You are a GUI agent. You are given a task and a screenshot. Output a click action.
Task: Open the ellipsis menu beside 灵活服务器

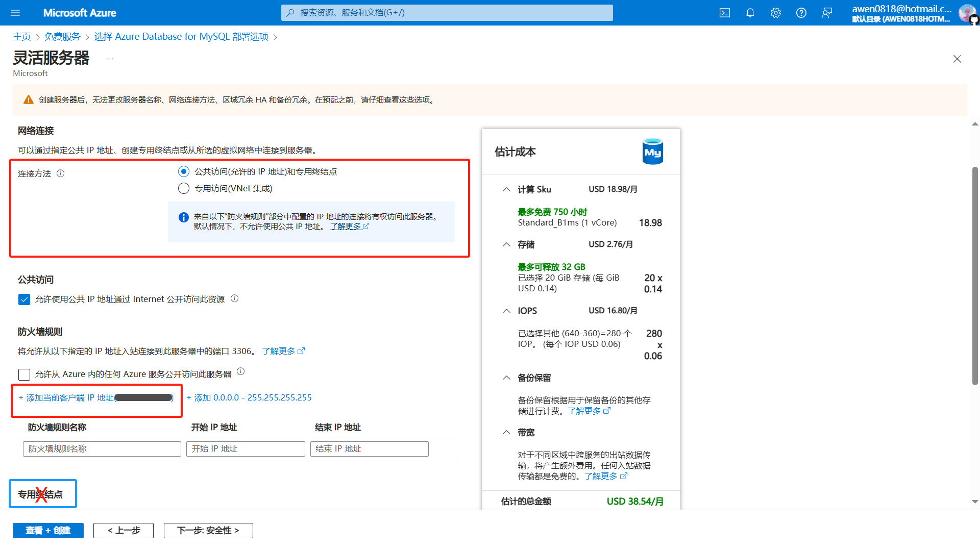pyautogui.click(x=110, y=59)
